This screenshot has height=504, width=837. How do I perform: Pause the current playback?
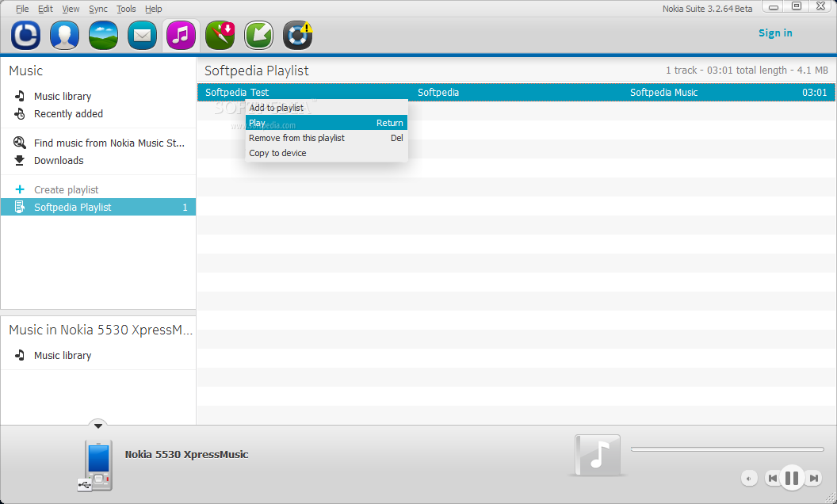point(792,478)
